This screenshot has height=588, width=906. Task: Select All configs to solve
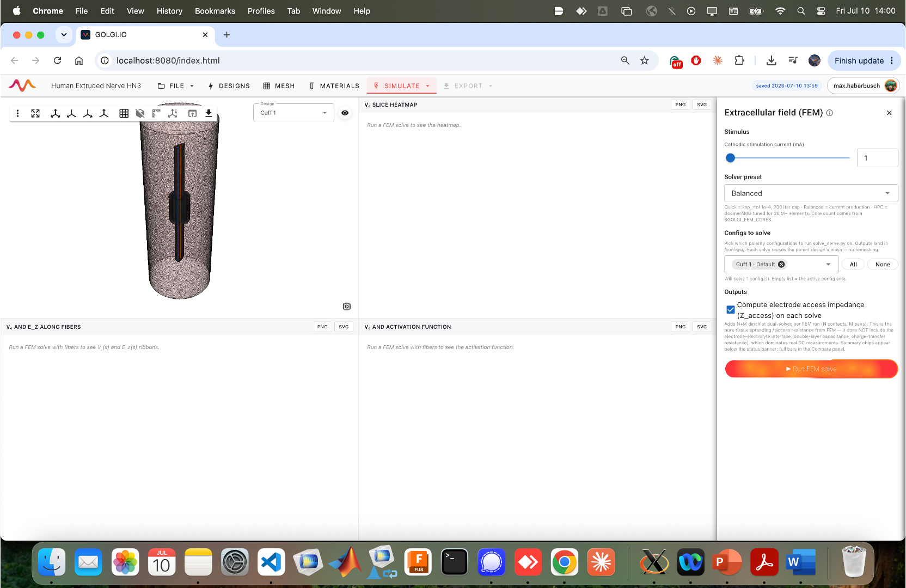pos(853,265)
